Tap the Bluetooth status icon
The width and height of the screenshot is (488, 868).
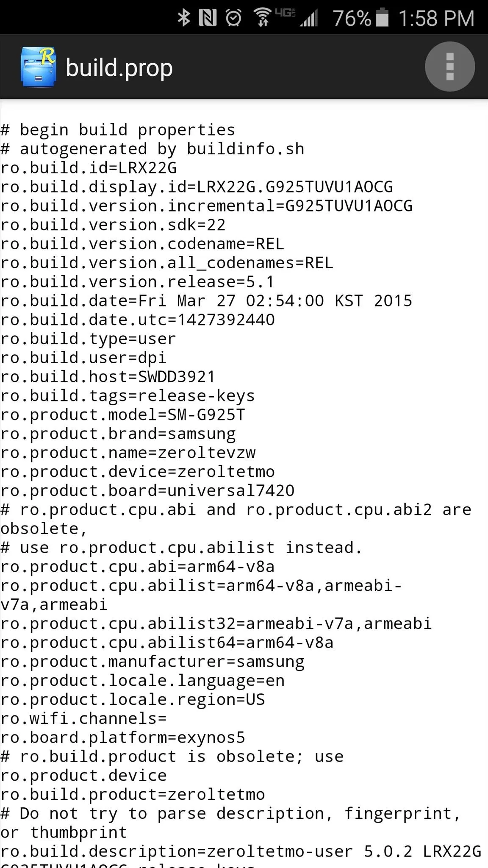click(x=183, y=18)
